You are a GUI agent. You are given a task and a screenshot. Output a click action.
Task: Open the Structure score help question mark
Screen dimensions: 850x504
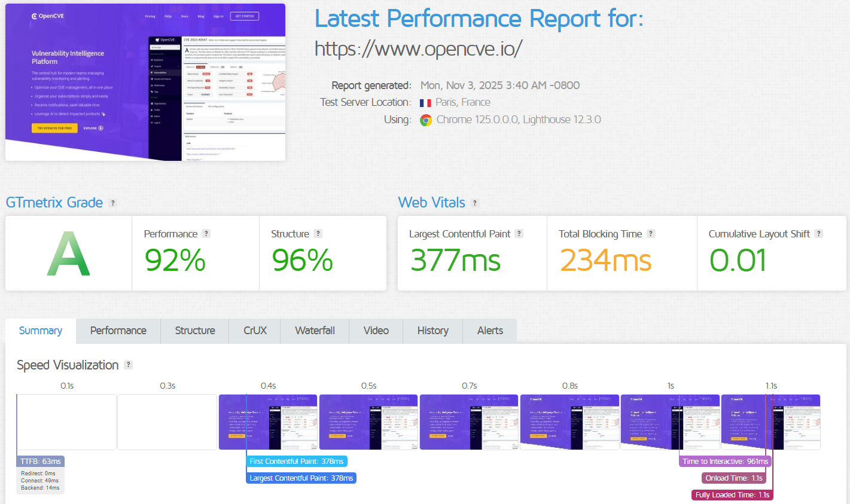click(318, 234)
